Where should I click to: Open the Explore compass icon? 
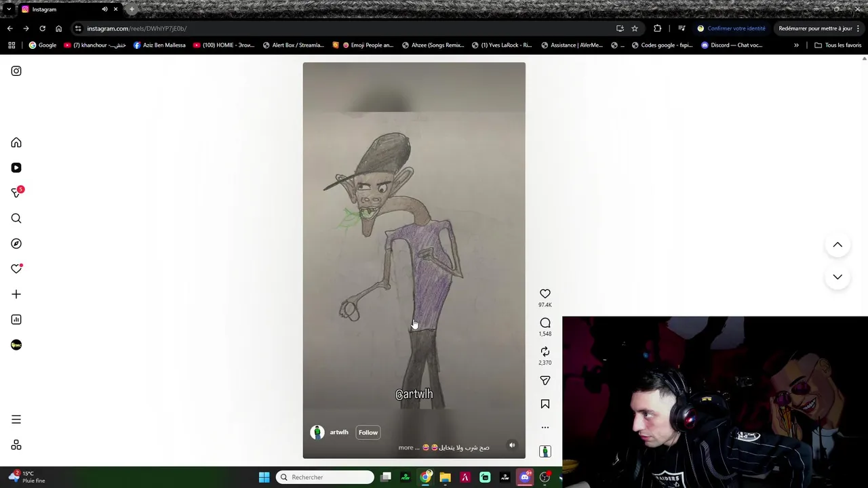(x=16, y=244)
